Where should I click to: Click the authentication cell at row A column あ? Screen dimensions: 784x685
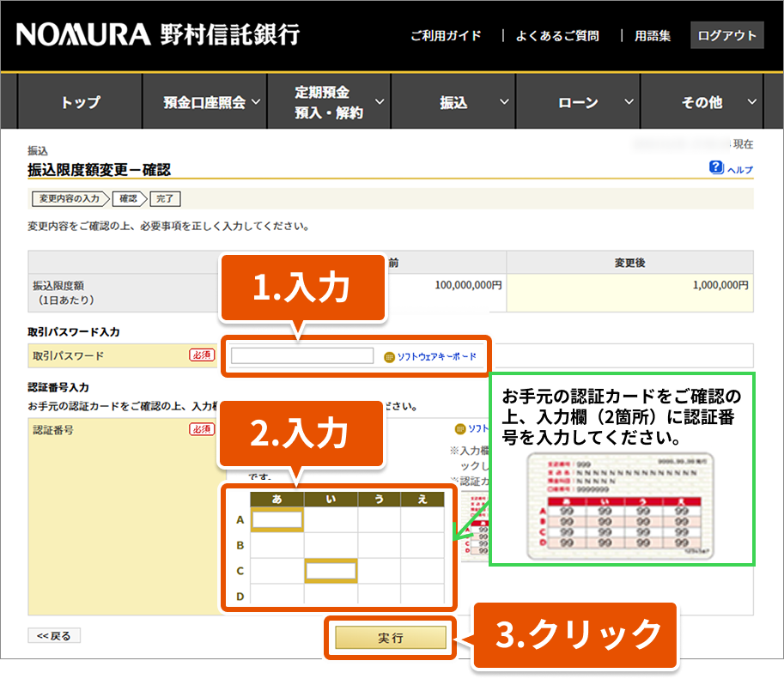coord(277,519)
